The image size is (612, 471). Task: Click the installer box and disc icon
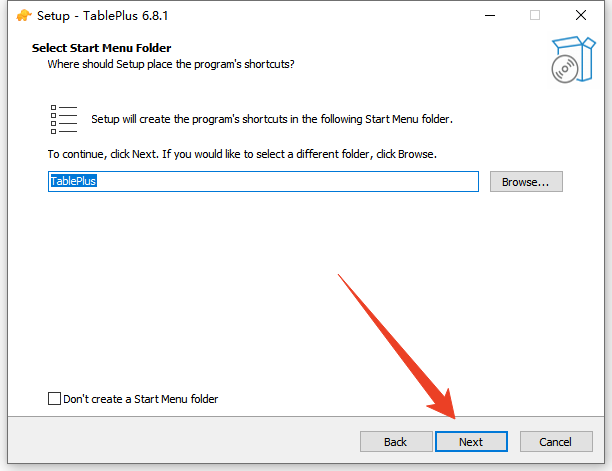point(573,59)
